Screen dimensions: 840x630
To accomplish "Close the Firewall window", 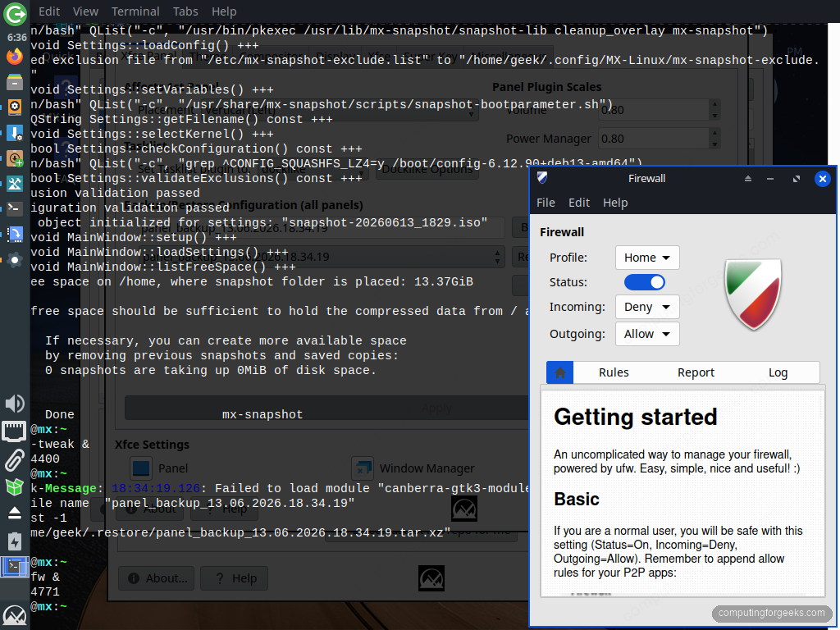I will (x=822, y=178).
